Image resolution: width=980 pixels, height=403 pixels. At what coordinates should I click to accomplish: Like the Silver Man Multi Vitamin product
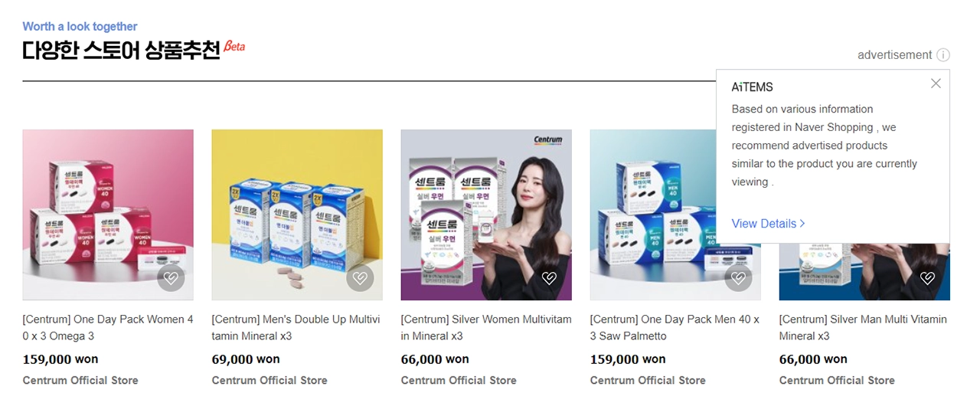(x=927, y=278)
